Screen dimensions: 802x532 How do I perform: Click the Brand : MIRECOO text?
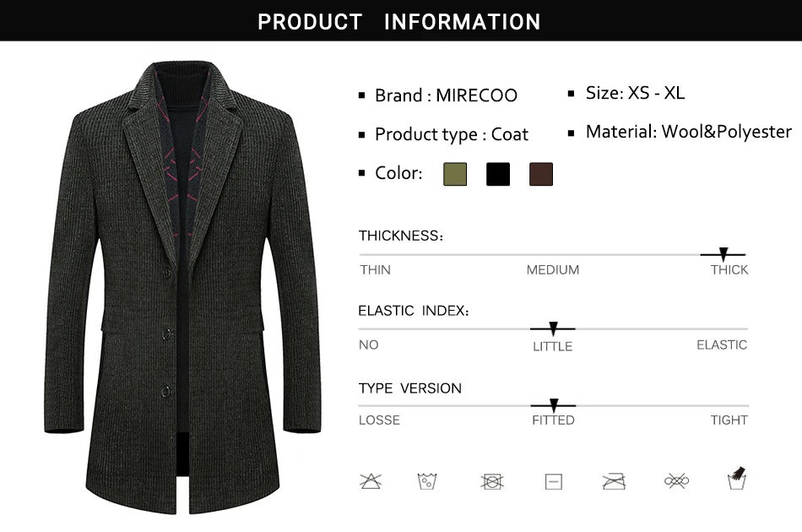[x=446, y=95]
